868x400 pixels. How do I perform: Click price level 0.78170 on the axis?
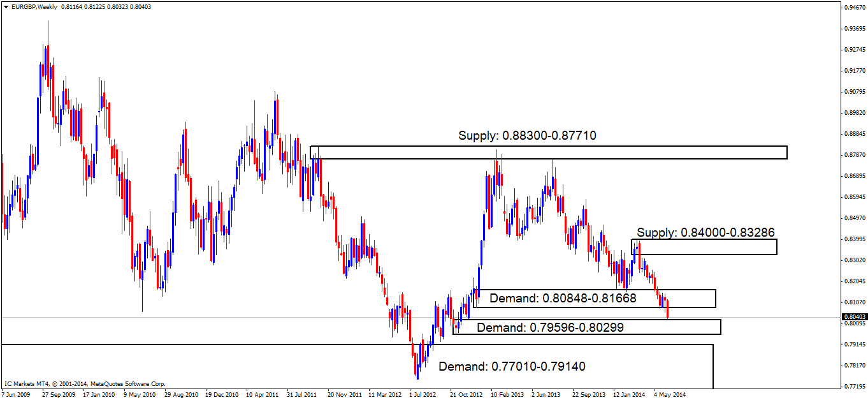tap(855, 366)
